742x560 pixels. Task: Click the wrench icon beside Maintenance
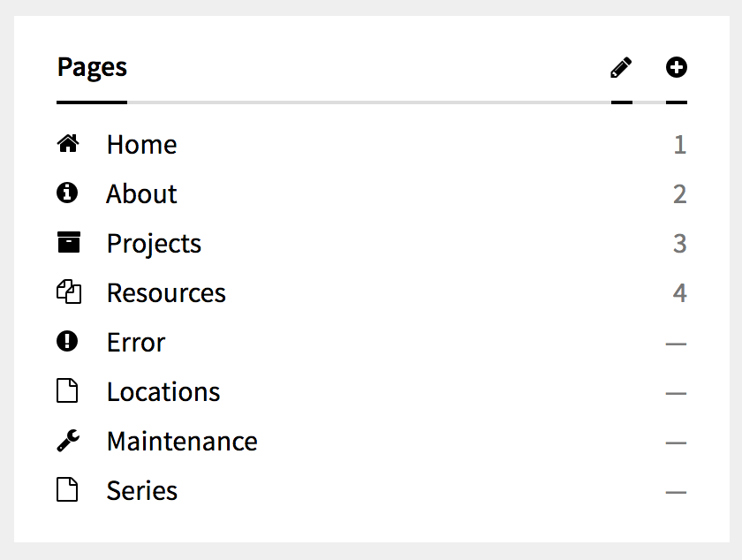pos(68,441)
